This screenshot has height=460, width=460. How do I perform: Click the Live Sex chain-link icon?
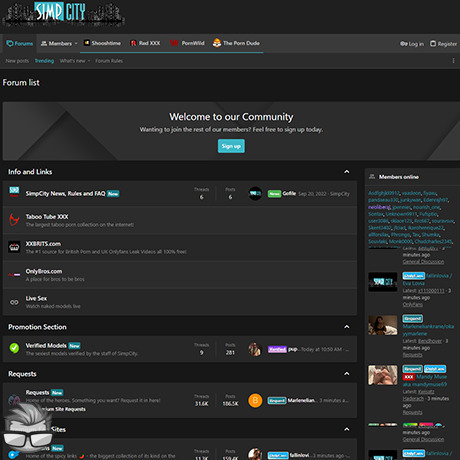14,302
